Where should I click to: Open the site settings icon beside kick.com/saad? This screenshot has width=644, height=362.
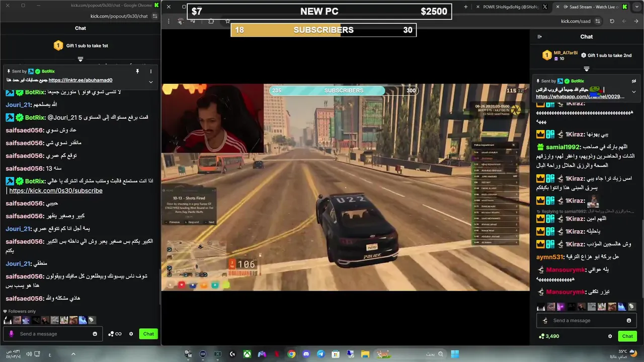[598, 21]
